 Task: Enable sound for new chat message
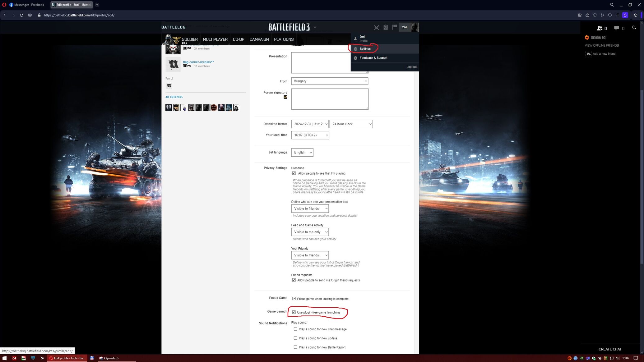click(295, 329)
